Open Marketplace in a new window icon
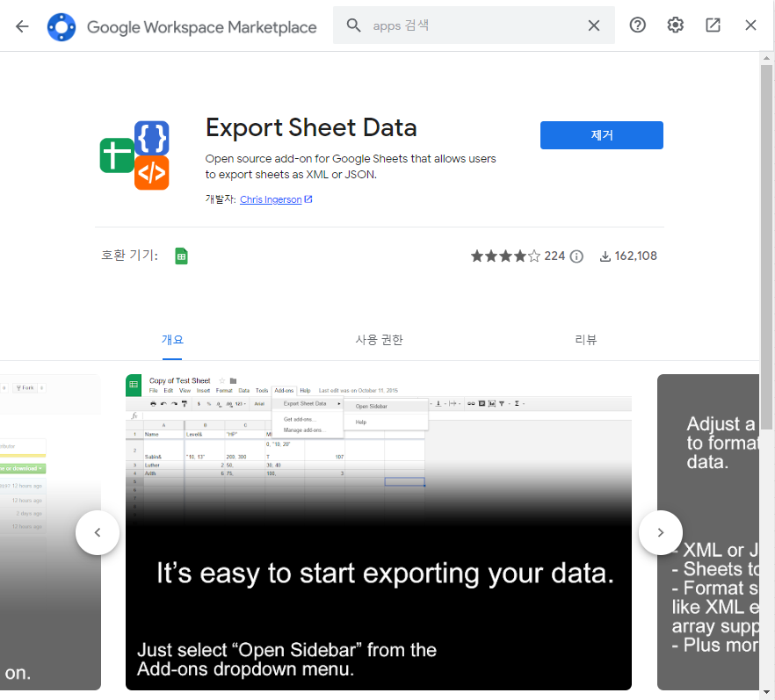This screenshot has height=700, width=775. (713, 25)
